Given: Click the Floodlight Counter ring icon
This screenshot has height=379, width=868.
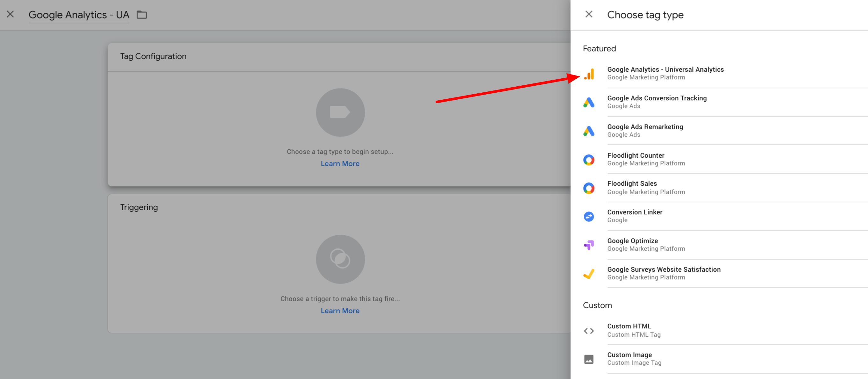Looking at the screenshot, I should 589,160.
